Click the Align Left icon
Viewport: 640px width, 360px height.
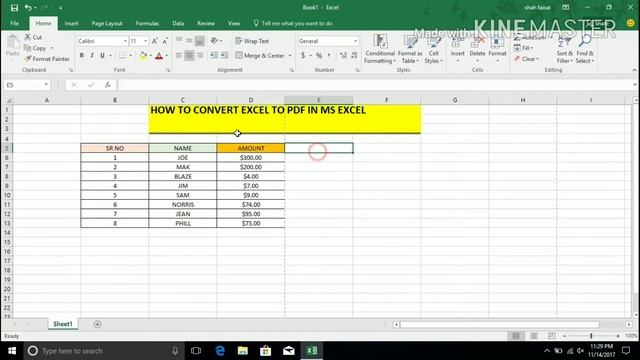pyautogui.click(x=179, y=55)
